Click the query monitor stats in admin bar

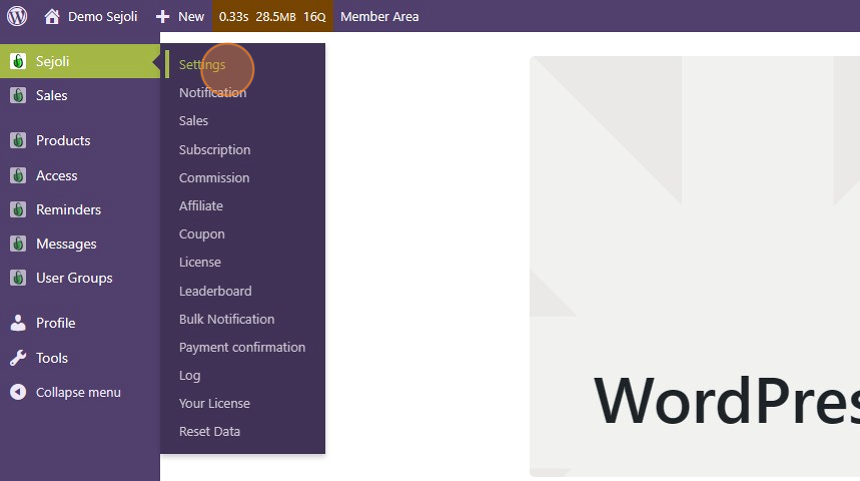pos(273,16)
